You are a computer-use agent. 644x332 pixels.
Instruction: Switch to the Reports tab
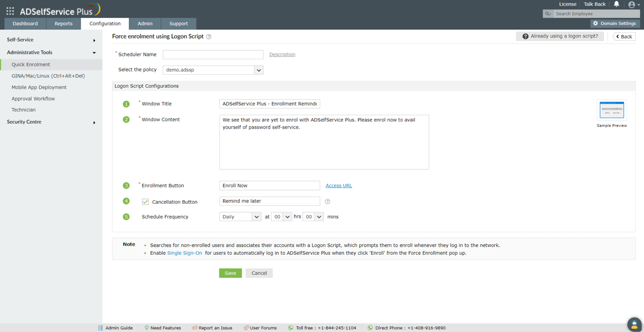(x=64, y=24)
